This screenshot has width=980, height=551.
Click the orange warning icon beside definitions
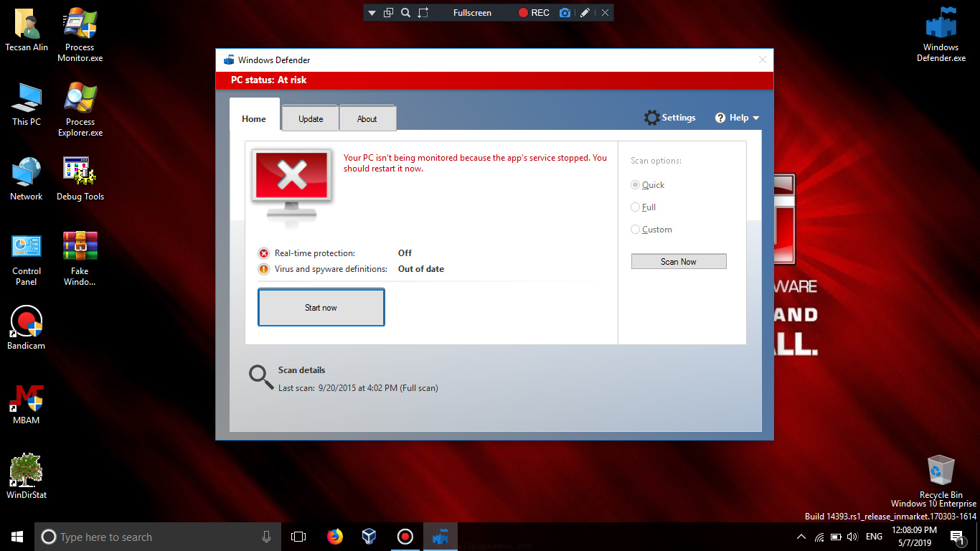pyautogui.click(x=264, y=270)
